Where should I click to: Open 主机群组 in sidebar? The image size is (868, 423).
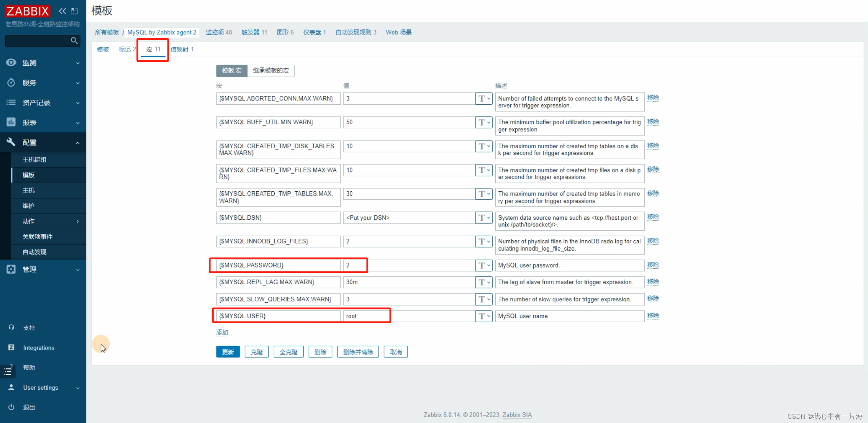click(34, 160)
